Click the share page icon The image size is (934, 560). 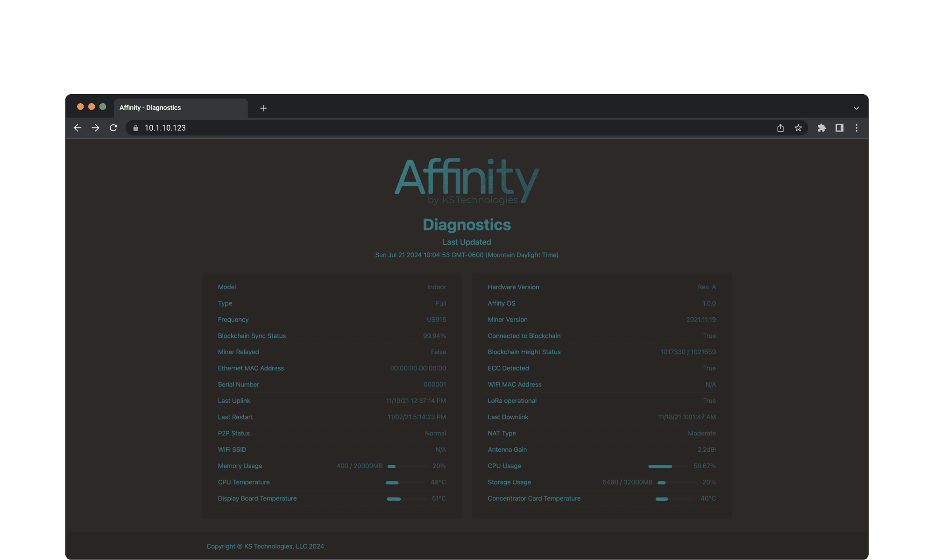click(x=780, y=128)
